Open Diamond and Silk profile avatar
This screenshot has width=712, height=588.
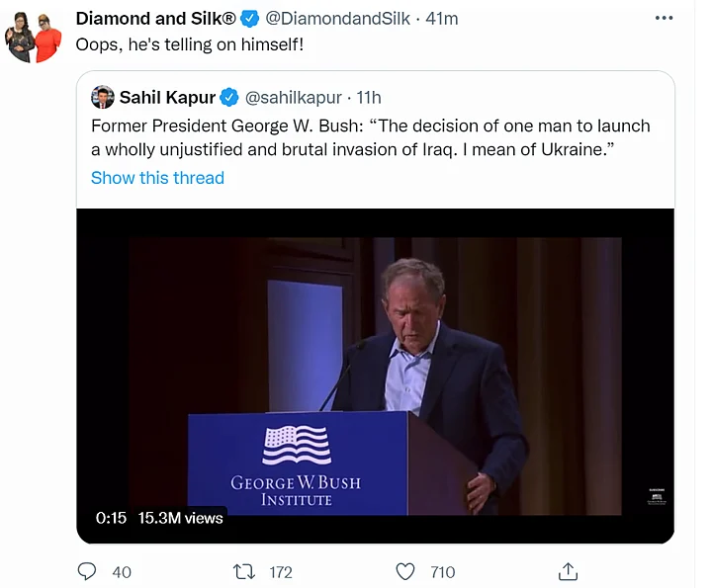coord(34,38)
